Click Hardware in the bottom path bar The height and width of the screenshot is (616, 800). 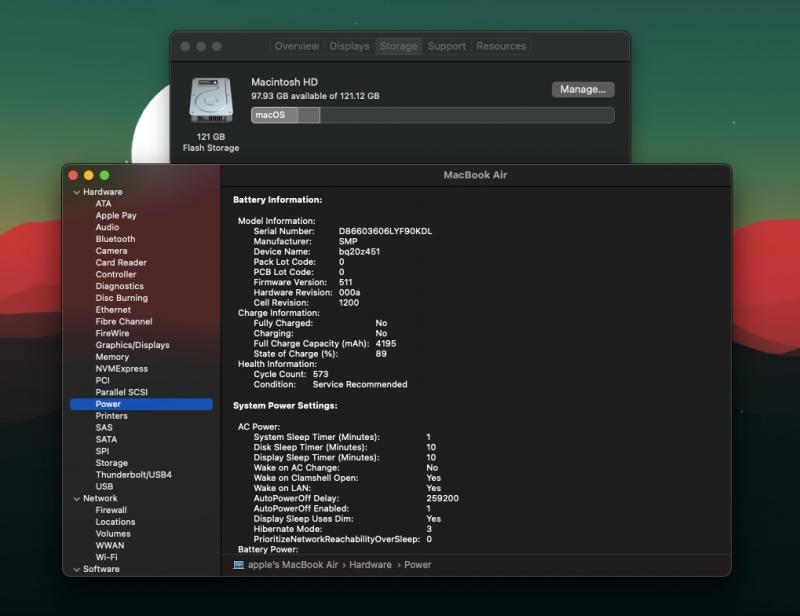[370, 565]
